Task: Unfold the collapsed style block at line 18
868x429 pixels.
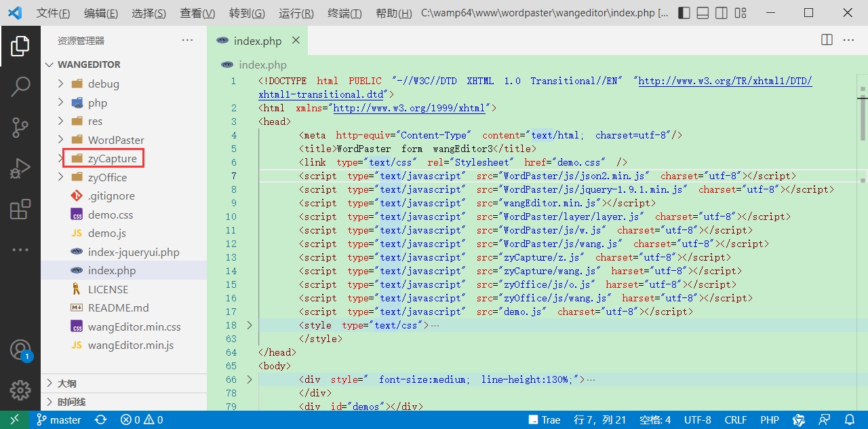Action: click(250, 325)
